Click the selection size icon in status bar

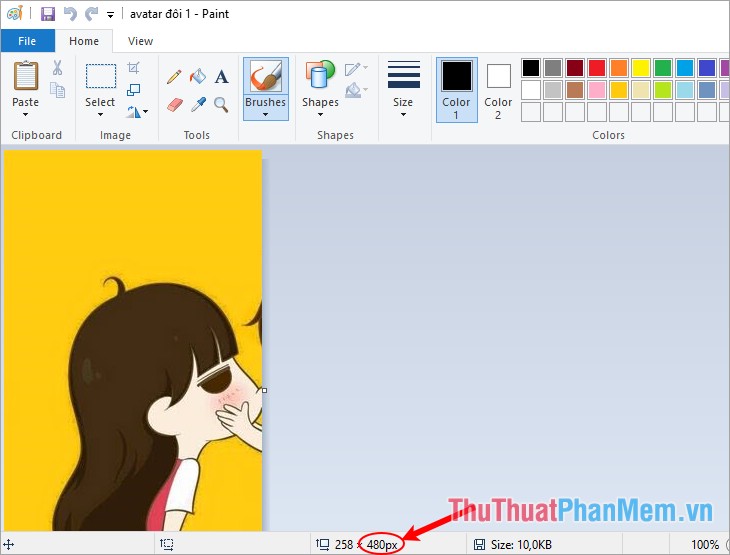pyautogui.click(x=167, y=544)
